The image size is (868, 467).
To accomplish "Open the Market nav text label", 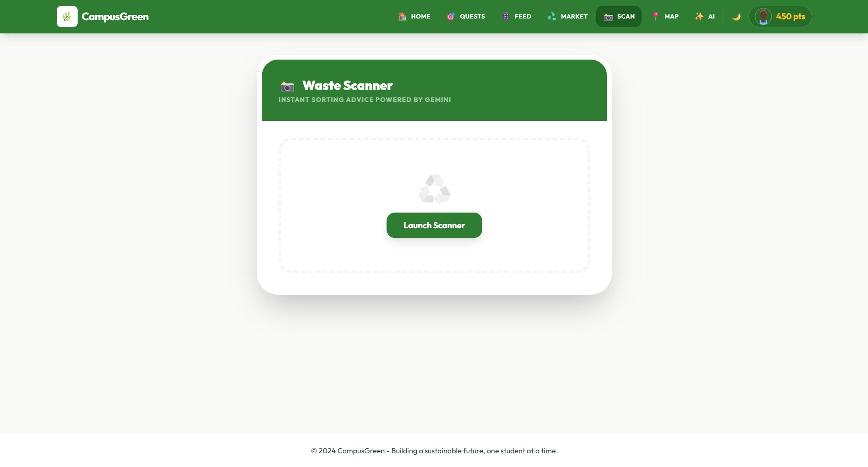I will point(574,17).
